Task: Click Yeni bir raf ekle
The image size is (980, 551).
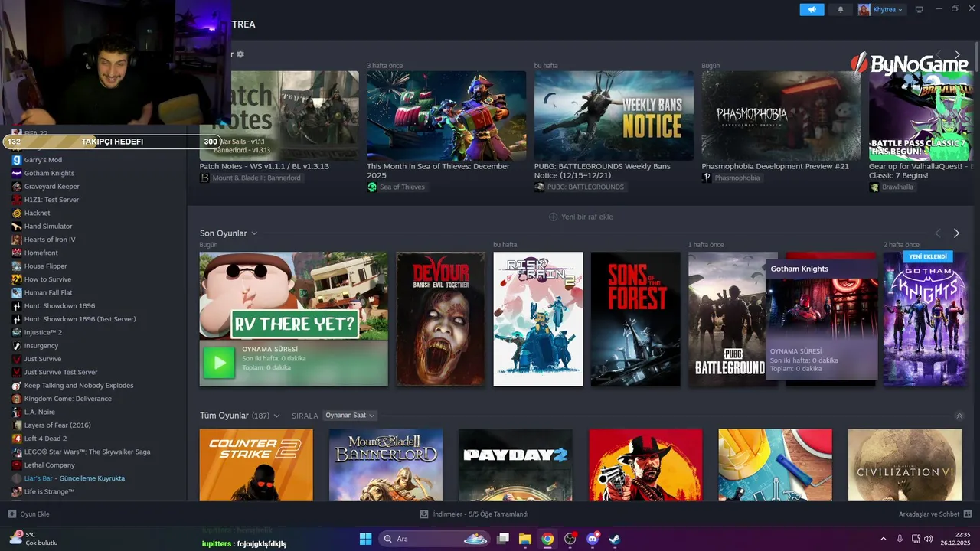Action: (581, 217)
